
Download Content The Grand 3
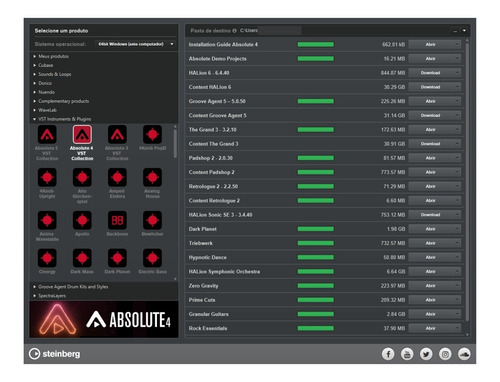[x=431, y=144]
